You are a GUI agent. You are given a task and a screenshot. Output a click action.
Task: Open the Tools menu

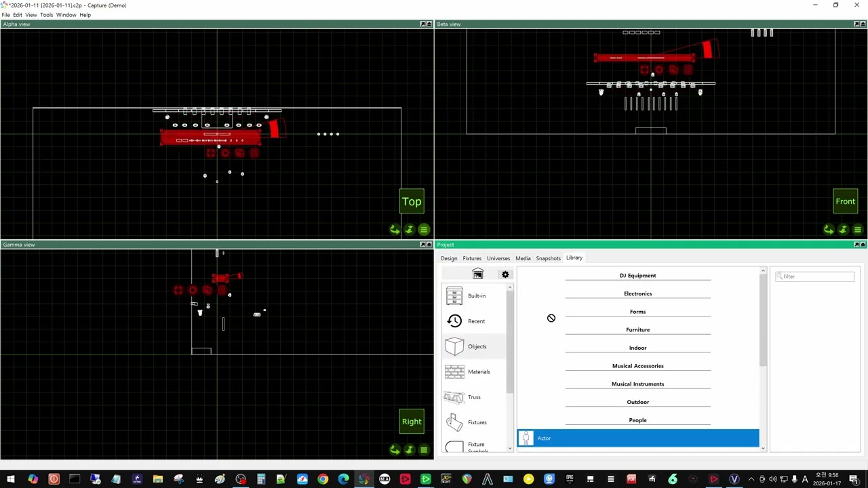tap(46, 14)
